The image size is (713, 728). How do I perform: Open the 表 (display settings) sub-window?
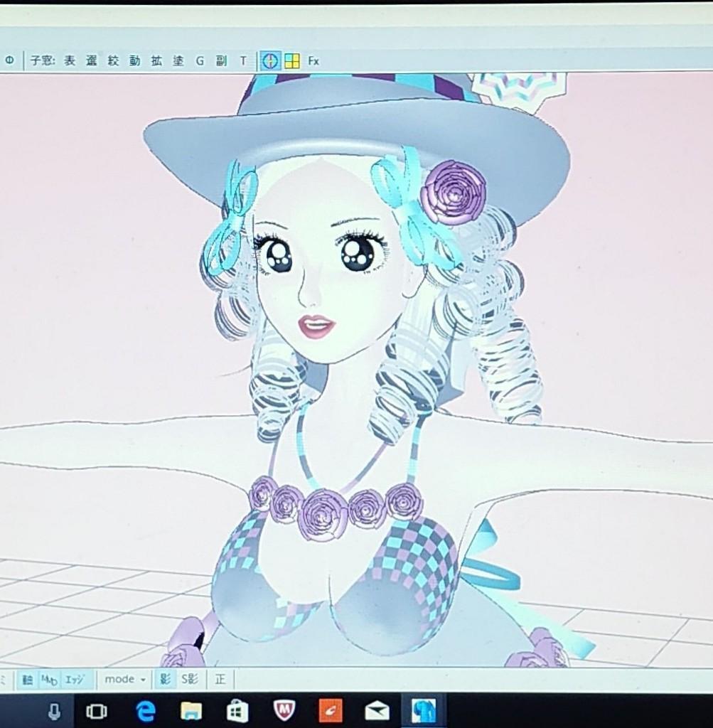click(x=70, y=60)
